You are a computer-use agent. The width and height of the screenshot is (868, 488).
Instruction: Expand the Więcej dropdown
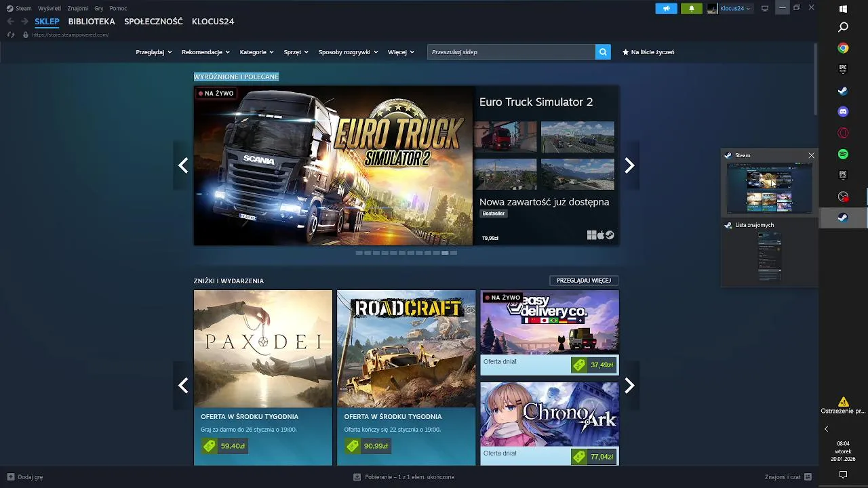pos(401,52)
